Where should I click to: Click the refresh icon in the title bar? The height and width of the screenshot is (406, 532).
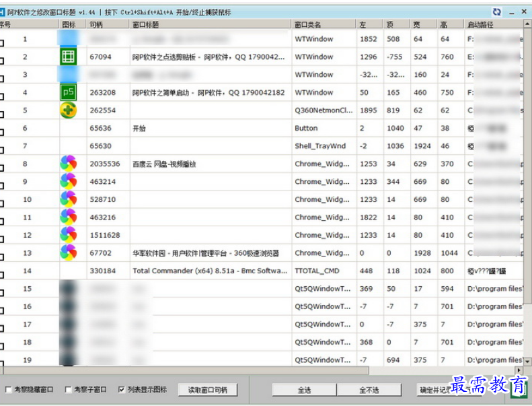point(497,12)
